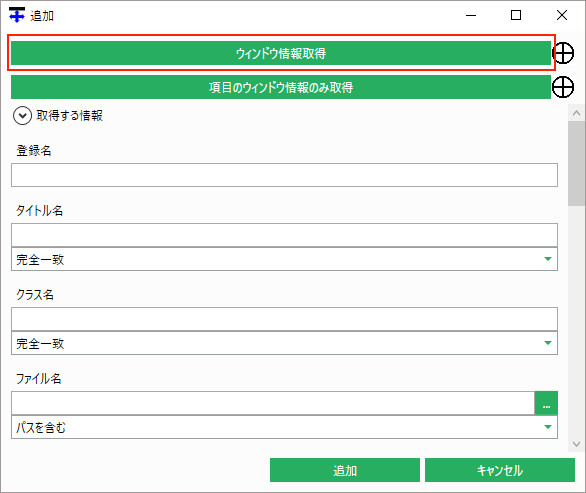Click the 追加 button at bottom
The height and width of the screenshot is (493, 586).
pyautogui.click(x=345, y=470)
